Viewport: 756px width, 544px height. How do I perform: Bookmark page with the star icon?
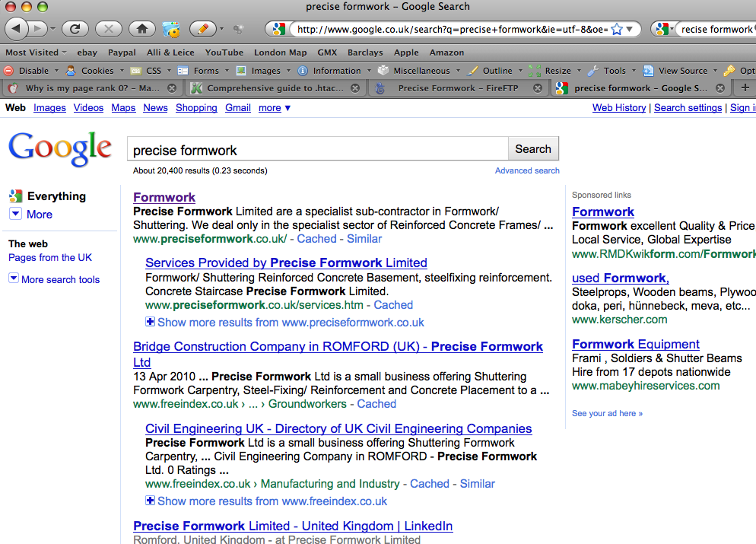(x=617, y=30)
